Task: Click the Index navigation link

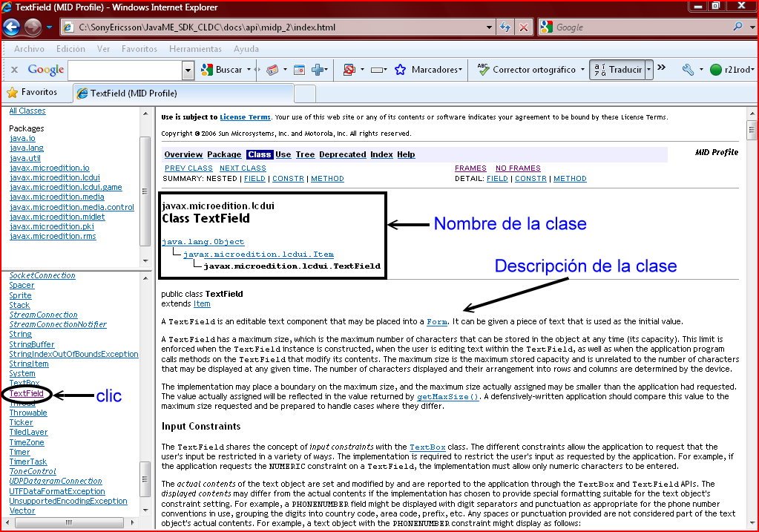Action: coord(381,154)
